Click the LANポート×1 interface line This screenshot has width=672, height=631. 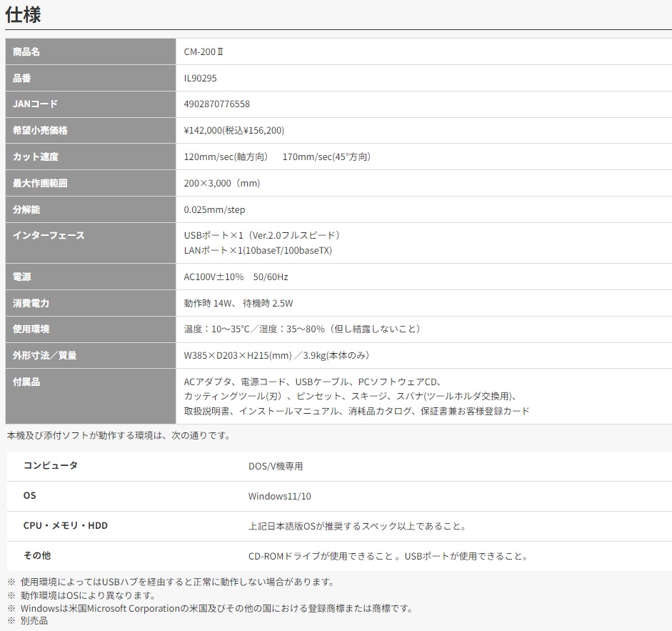coord(258,250)
